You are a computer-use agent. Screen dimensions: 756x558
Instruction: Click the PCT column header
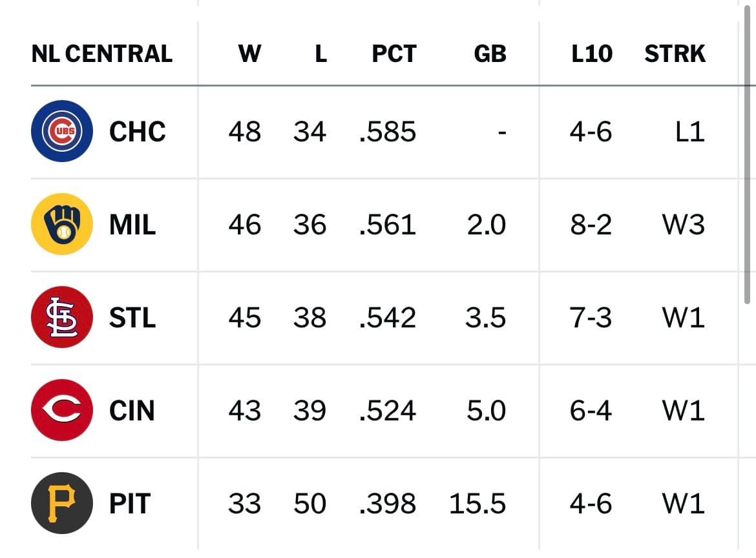[394, 54]
